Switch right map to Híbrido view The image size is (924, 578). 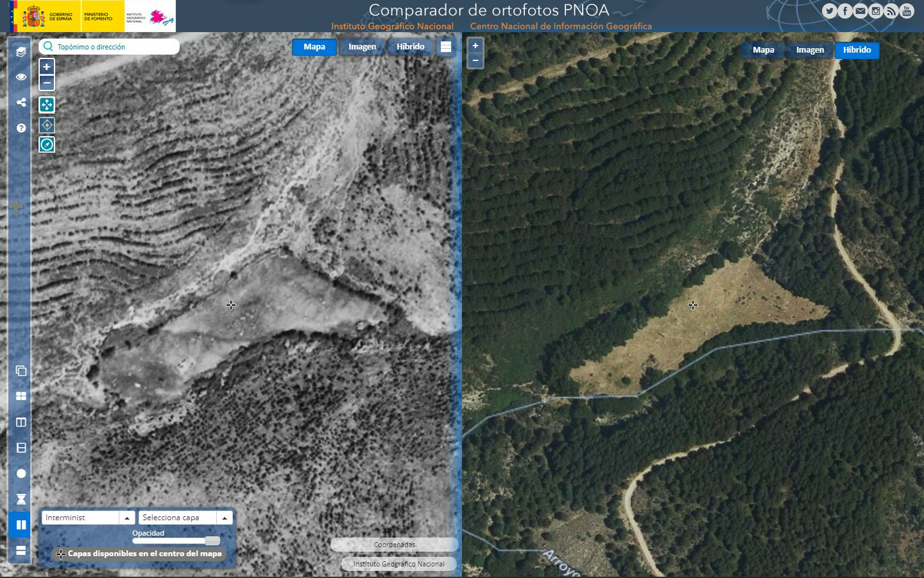[x=857, y=50]
